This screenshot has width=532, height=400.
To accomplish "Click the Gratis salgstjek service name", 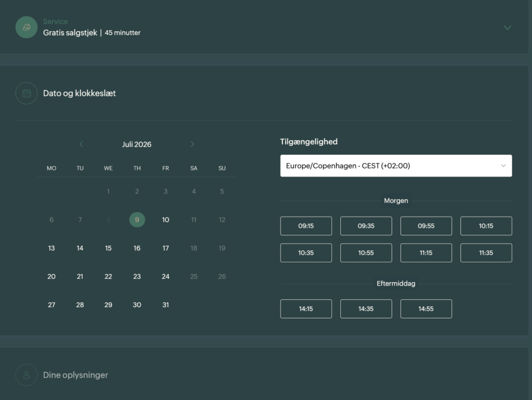I will (70, 33).
